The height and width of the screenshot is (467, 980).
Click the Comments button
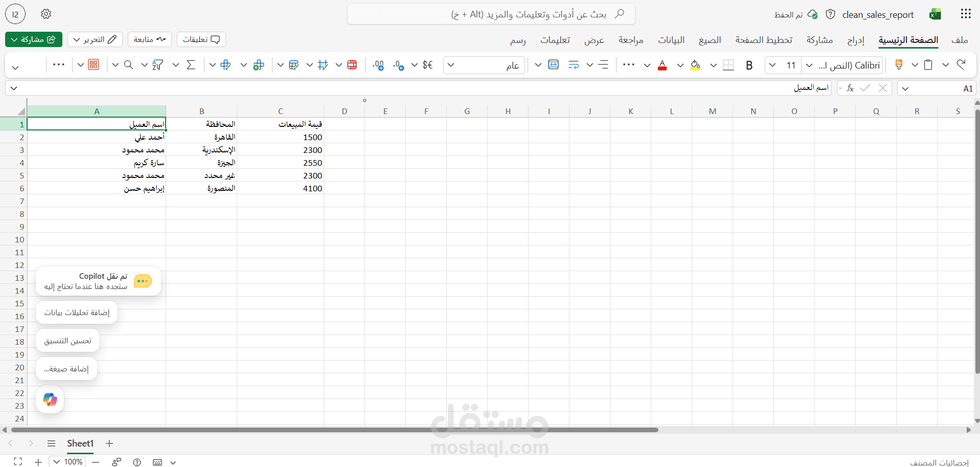coord(201,39)
